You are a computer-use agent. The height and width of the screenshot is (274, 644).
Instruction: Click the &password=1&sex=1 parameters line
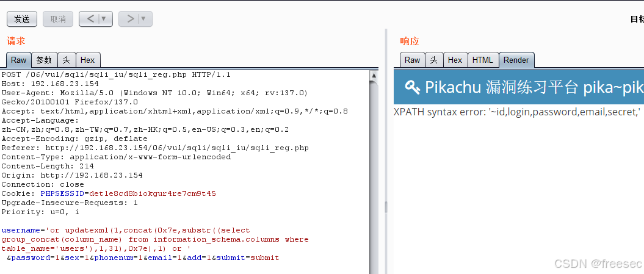143,258
